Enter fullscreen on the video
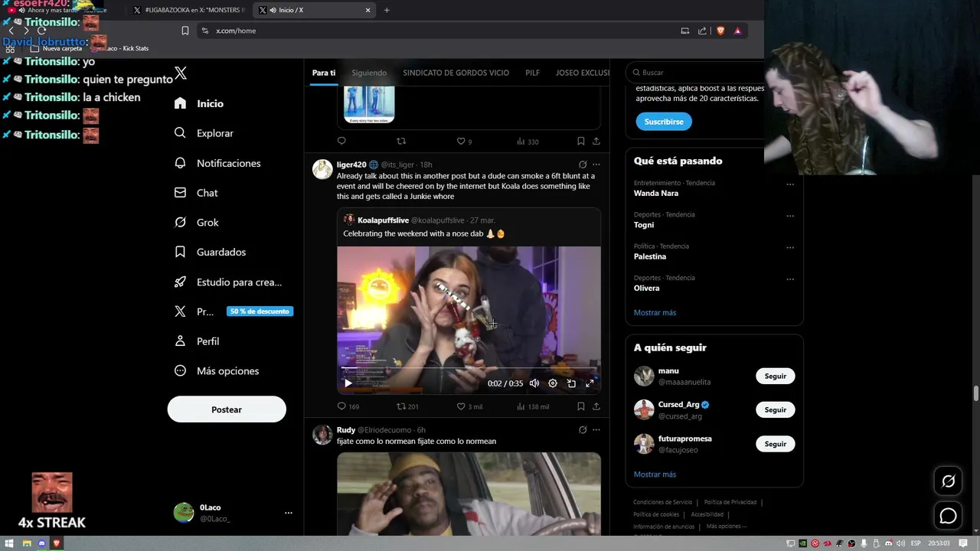The image size is (980, 551). click(x=590, y=383)
